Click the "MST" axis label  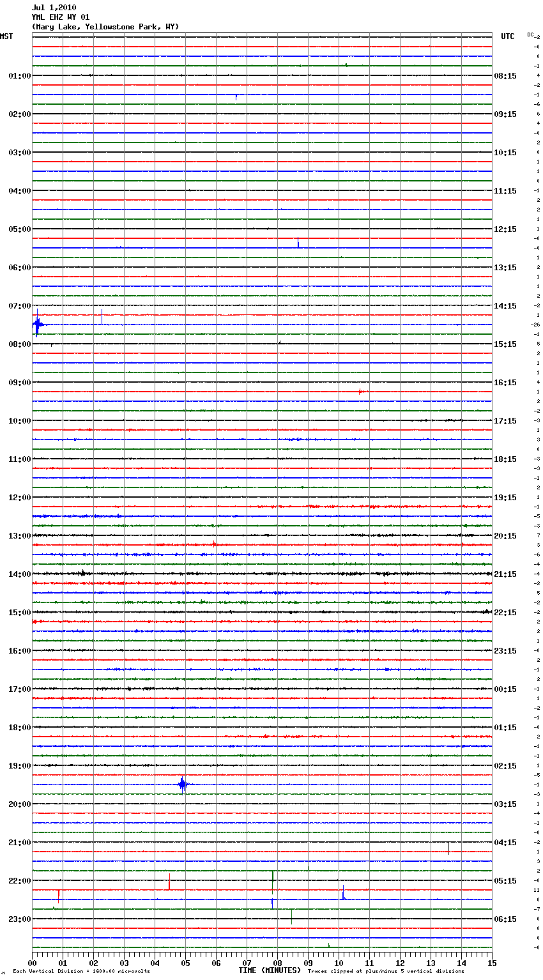(6, 36)
